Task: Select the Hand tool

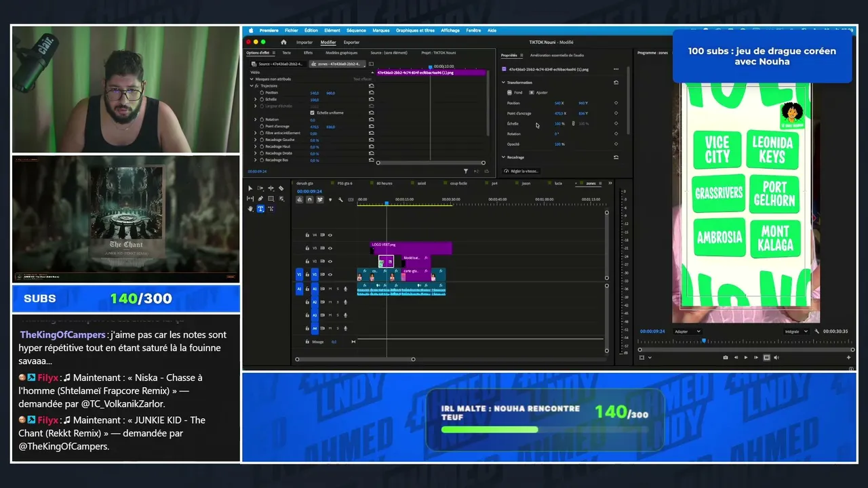Action: coord(250,209)
